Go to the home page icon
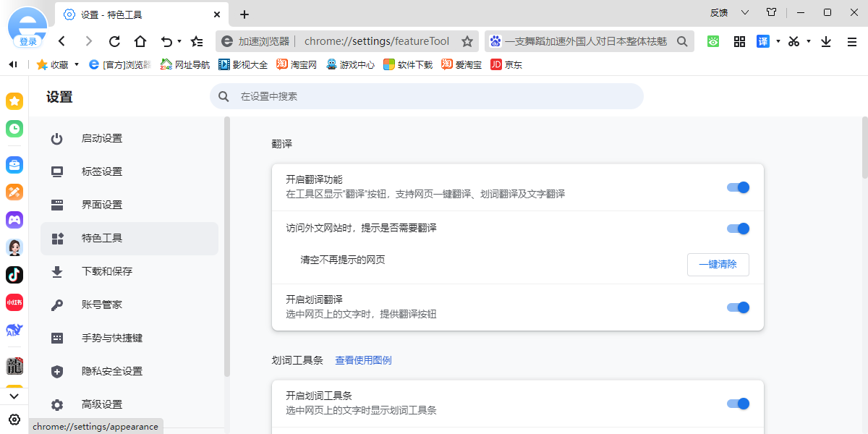 pos(140,41)
